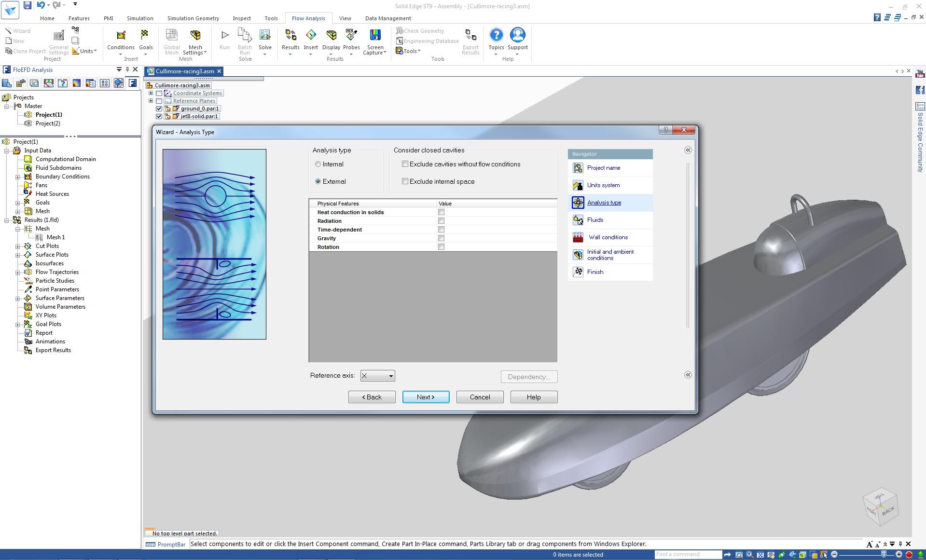Go to Fluids in the Navigator

pos(595,220)
